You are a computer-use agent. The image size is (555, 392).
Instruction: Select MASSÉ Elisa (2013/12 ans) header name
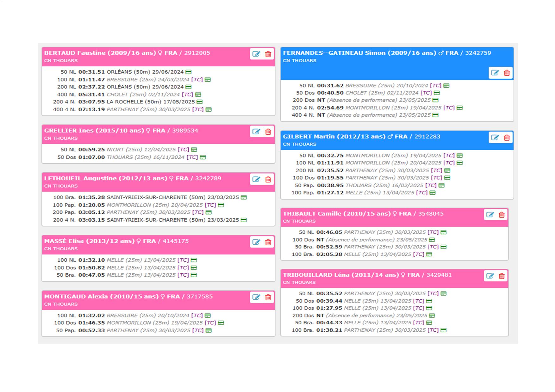click(89, 241)
